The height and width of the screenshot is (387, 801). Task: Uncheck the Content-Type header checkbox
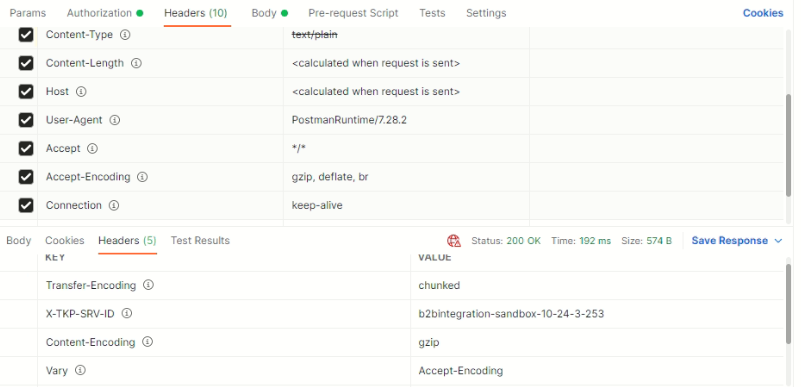coord(26,35)
